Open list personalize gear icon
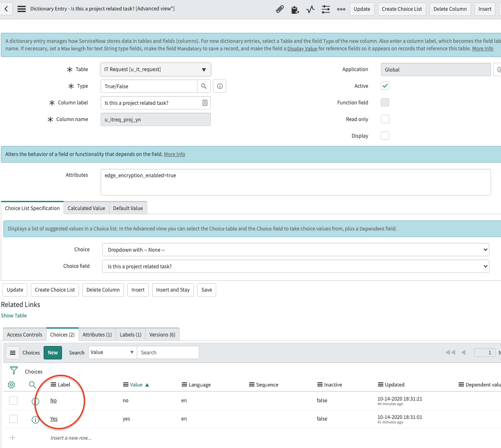This screenshot has width=501, height=448. (x=12, y=385)
